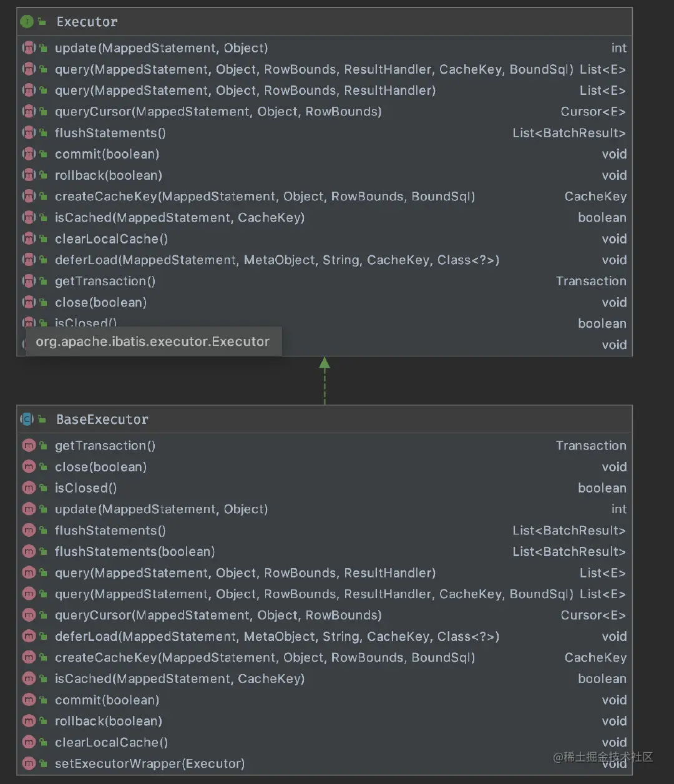Select isClosed() text in BaseExecutor box

pyautogui.click(x=86, y=488)
